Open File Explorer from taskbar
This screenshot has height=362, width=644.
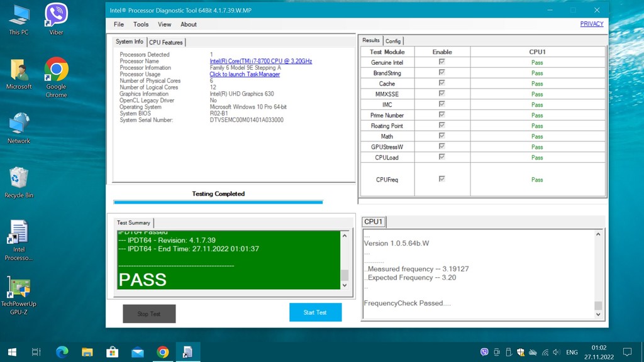87,352
